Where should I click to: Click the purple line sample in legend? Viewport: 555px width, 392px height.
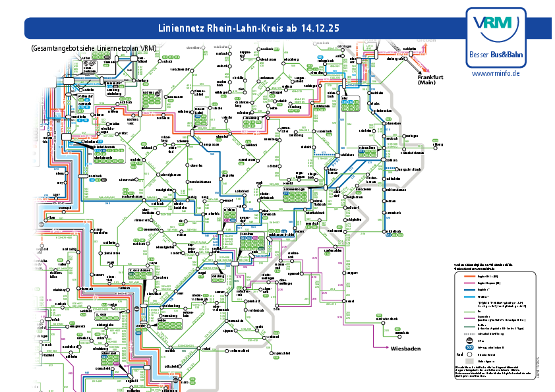(x=468, y=320)
